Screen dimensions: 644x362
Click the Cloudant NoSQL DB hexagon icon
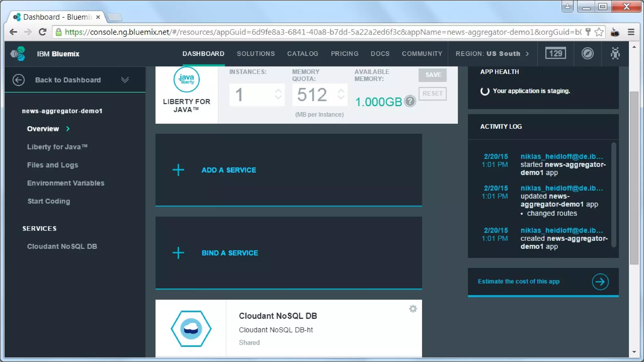coord(191,329)
